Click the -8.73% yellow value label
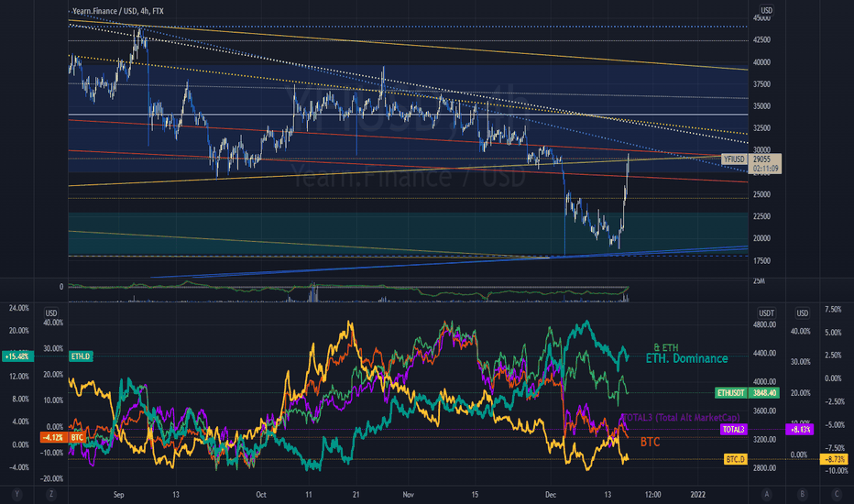854x504 pixels. pyautogui.click(x=835, y=459)
